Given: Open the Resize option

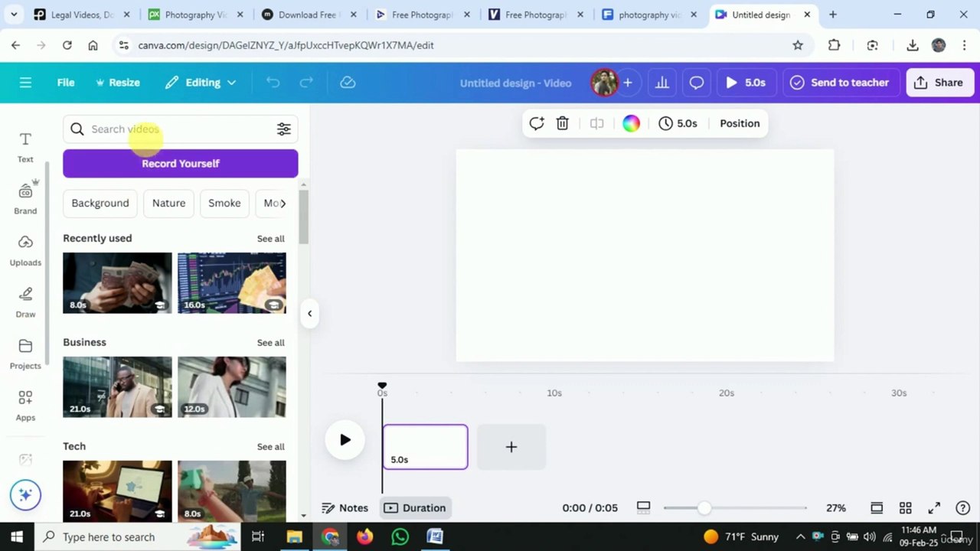Looking at the screenshot, I should (x=117, y=83).
